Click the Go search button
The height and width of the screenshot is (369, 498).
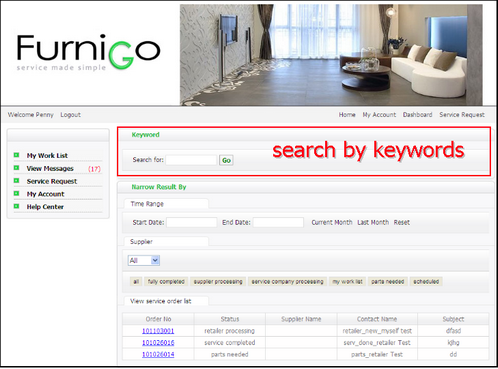(x=226, y=160)
